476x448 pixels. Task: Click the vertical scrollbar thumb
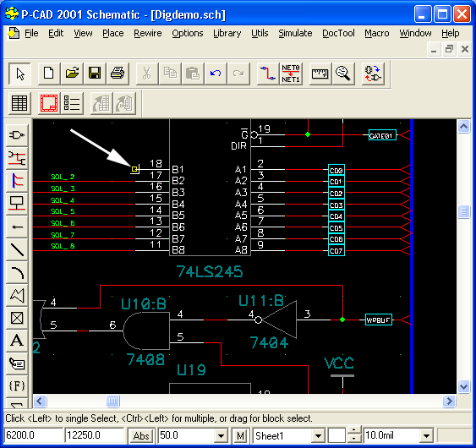click(x=463, y=211)
